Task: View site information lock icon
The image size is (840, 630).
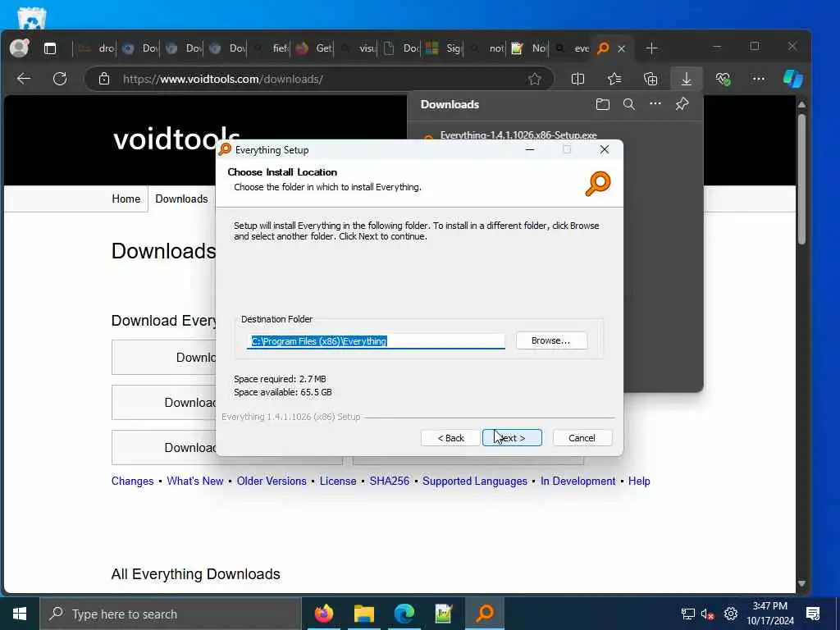Action: coord(104,79)
